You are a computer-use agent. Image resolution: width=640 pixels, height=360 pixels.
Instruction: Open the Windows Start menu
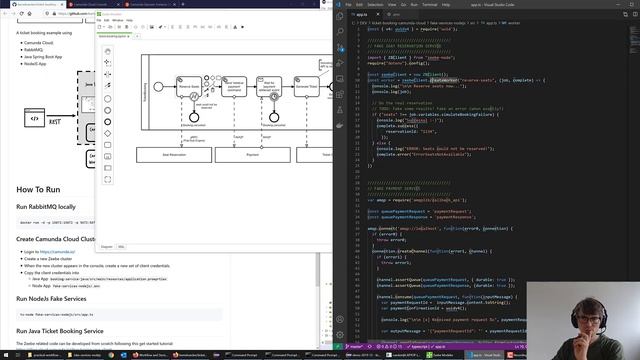click(6, 355)
